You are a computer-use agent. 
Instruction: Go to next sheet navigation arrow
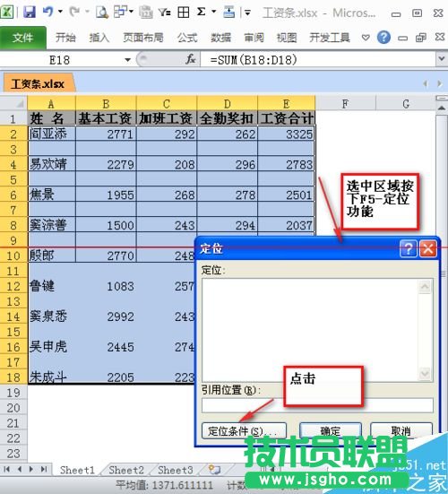coord(30,470)
